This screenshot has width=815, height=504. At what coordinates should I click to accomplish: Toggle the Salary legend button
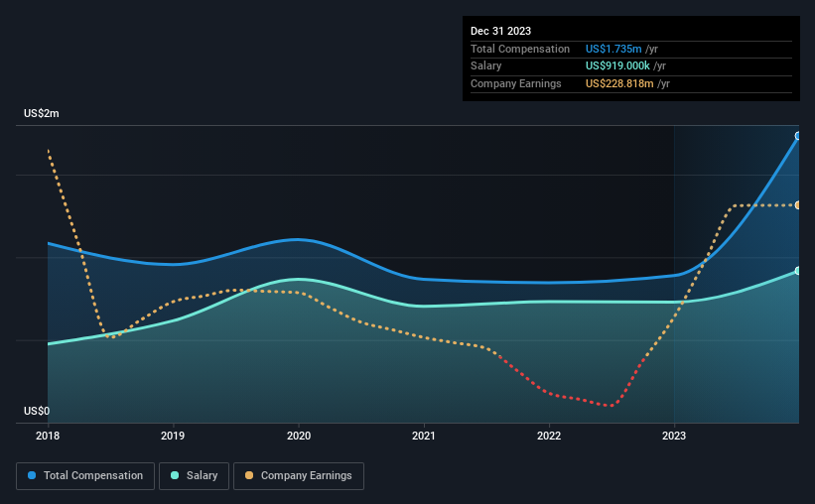point(194,476)
